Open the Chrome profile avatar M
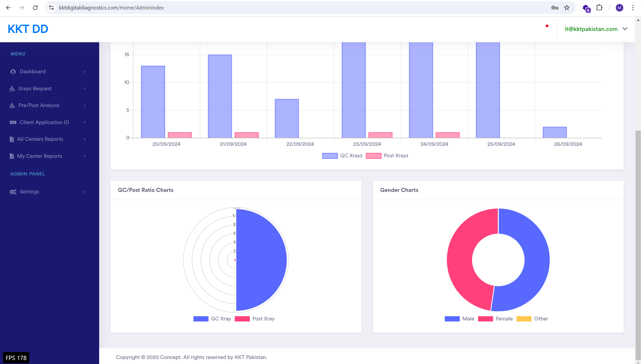 pos(619,8)
